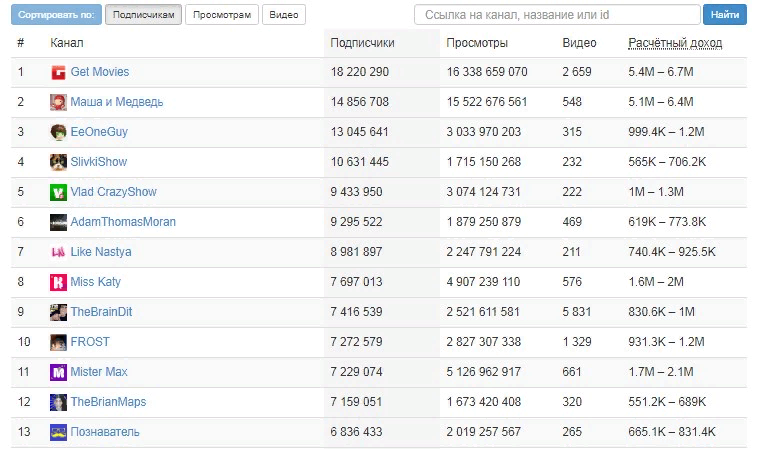Click the Расчётный доход column header
The width and height of the screenshot is (762, 449).
click(x=675, y=43)
